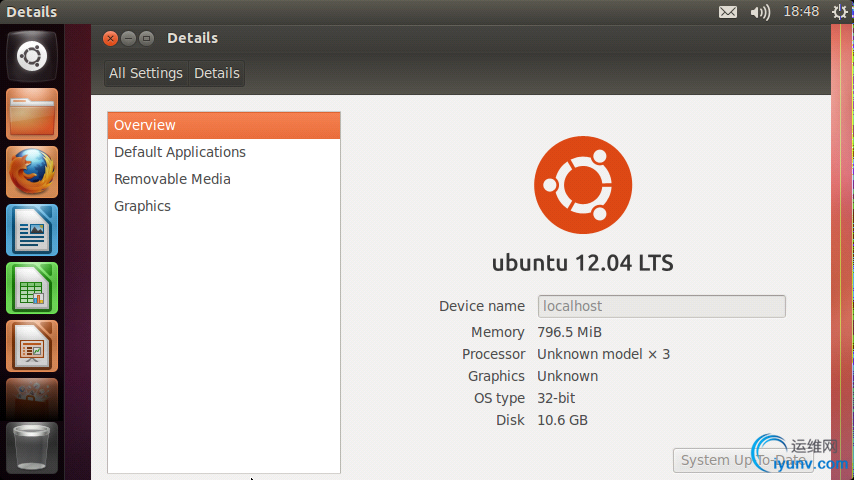This screenshot has width=854, height=480.
Task: Launch LibreOffice Writer
Action: pyautogui.click(x=32, y=230)
